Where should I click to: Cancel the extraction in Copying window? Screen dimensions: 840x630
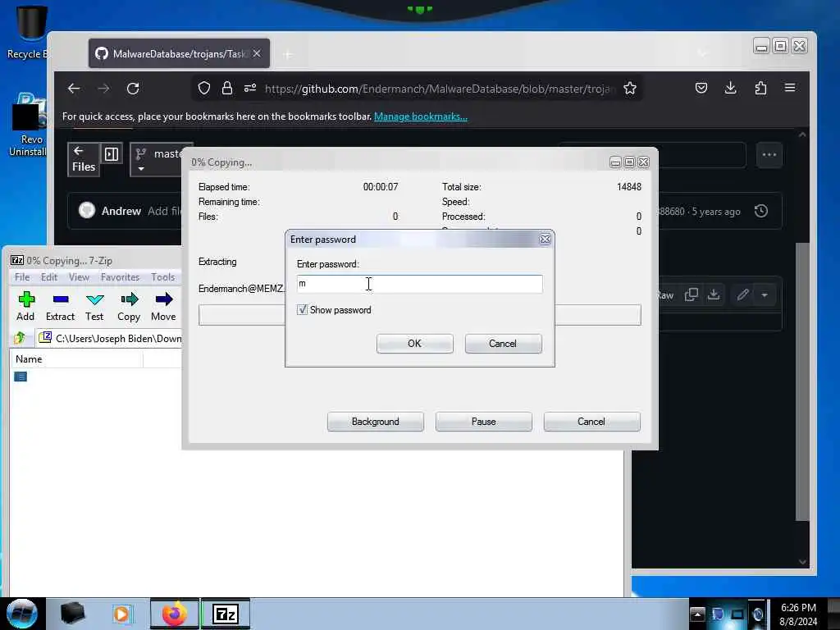(x=591, y=422)
